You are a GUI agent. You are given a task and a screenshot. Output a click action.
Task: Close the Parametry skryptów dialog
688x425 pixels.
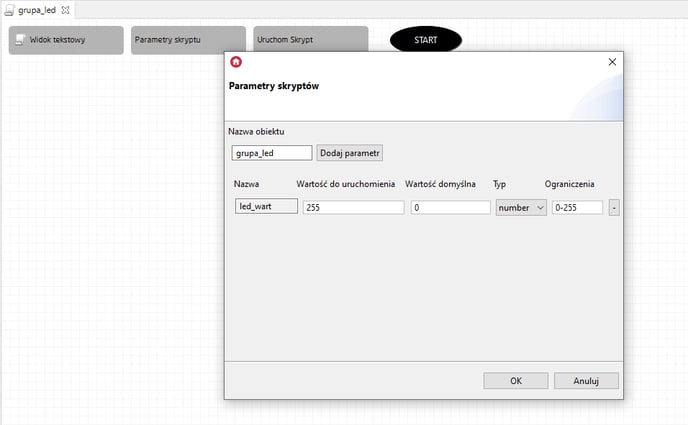(612, 62)
